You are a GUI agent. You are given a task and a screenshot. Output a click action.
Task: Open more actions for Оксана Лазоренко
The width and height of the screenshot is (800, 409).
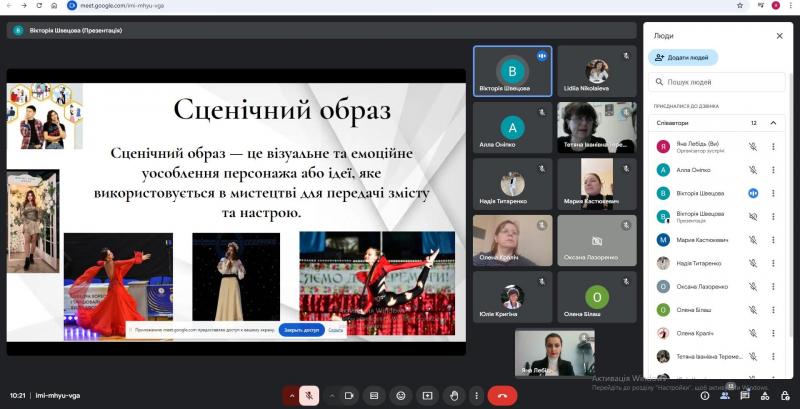pos(773,287)
